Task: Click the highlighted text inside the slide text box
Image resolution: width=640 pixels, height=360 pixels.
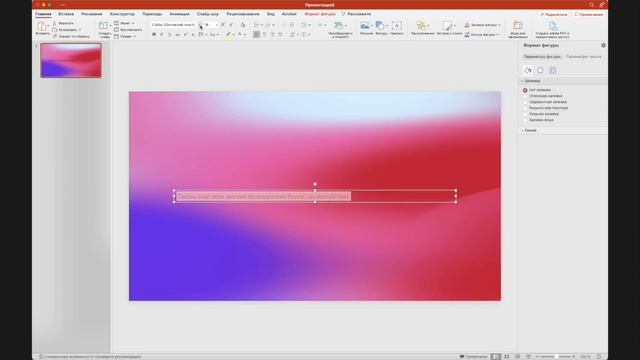Action: tap(264, 197)
